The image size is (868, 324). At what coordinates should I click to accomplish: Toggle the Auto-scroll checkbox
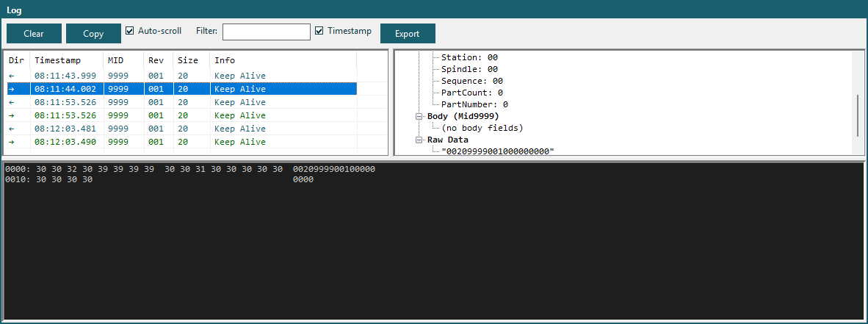(x=130, y=30)
